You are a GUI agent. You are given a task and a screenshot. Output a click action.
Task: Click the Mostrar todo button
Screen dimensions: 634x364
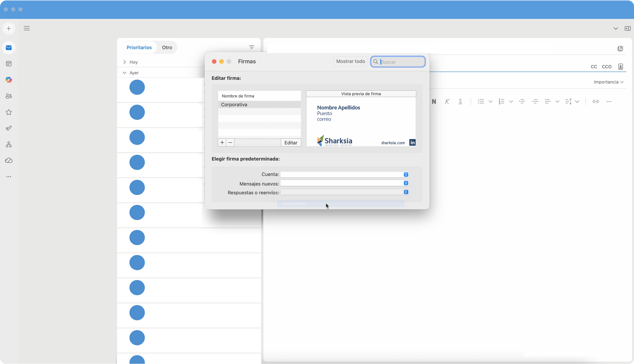click(x=350, y=61)
